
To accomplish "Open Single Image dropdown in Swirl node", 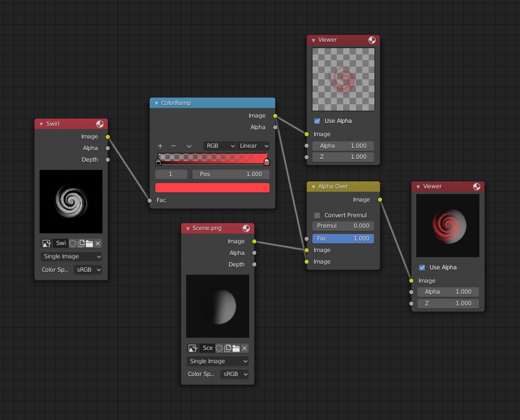I will coord(71,257).
